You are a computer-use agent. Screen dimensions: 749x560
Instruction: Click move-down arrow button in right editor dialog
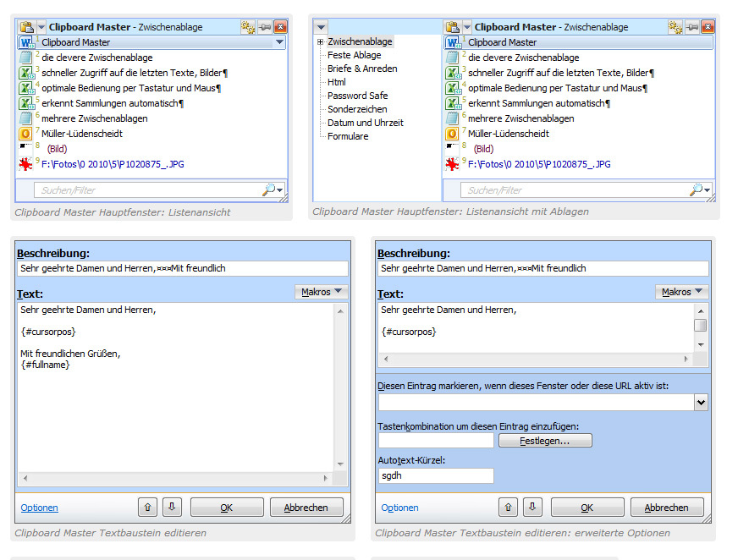click(x=532, y=507)
